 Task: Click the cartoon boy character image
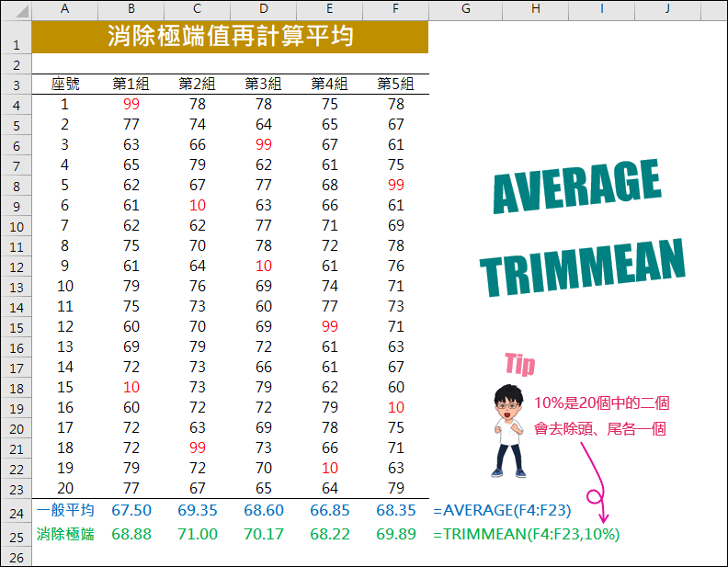click(508, 431)
